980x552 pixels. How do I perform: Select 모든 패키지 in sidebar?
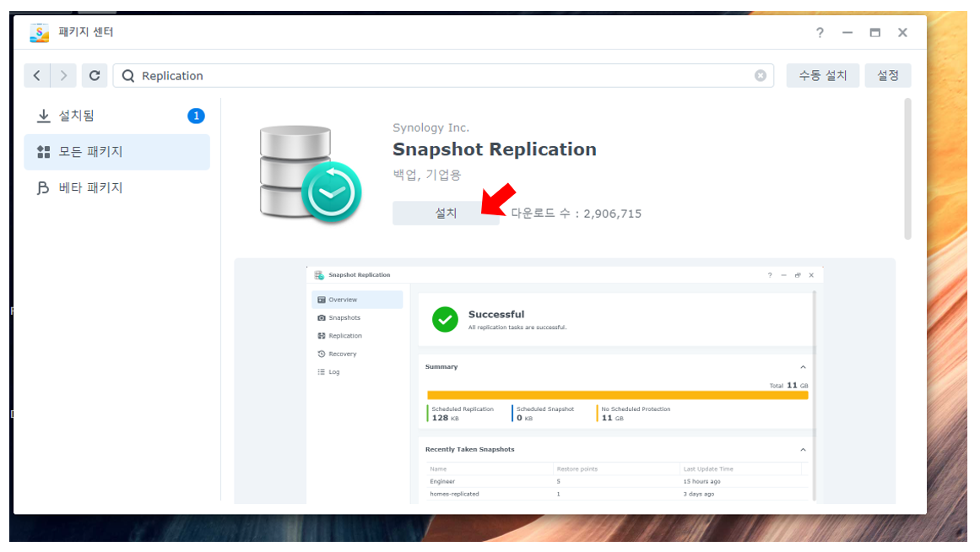tap(116, 152)
